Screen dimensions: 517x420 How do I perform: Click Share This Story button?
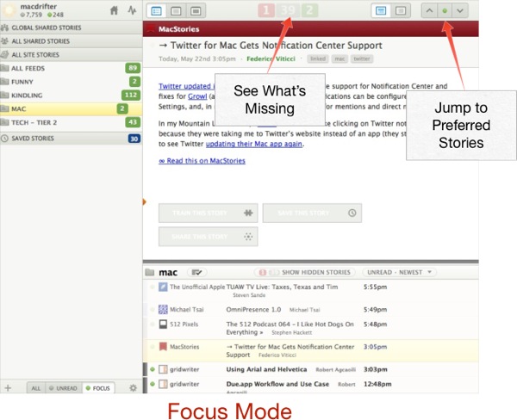[x=208, y=237]
